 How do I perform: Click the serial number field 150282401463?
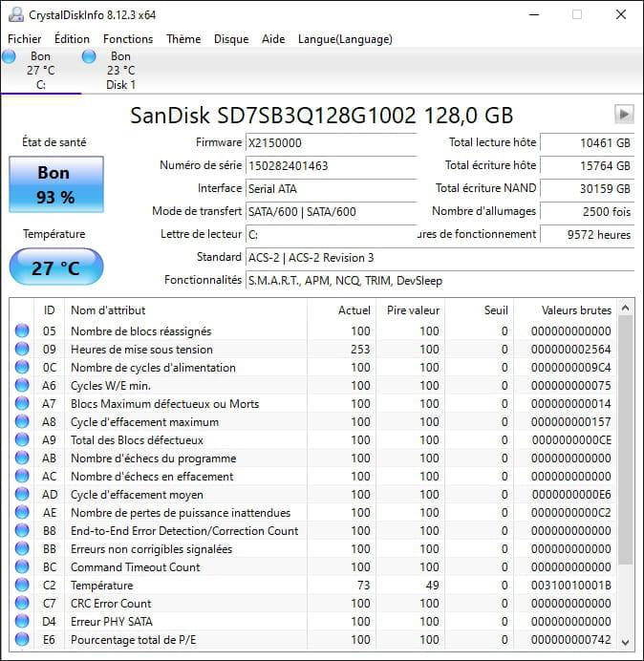(331, 165)
